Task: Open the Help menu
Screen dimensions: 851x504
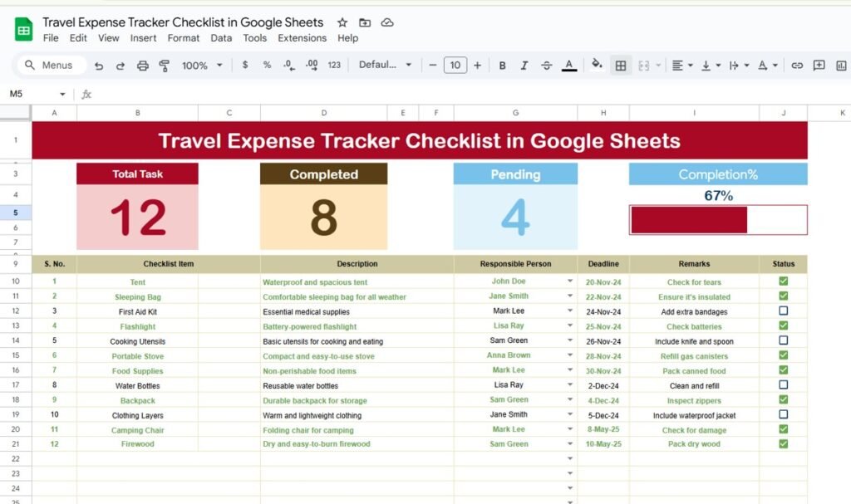Action: coord(347,38)
